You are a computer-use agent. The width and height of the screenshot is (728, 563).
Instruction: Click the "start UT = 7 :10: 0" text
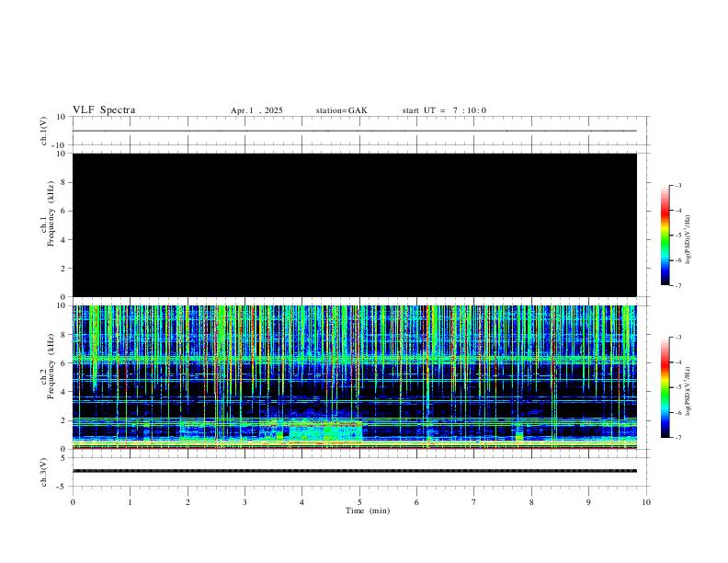444,110
